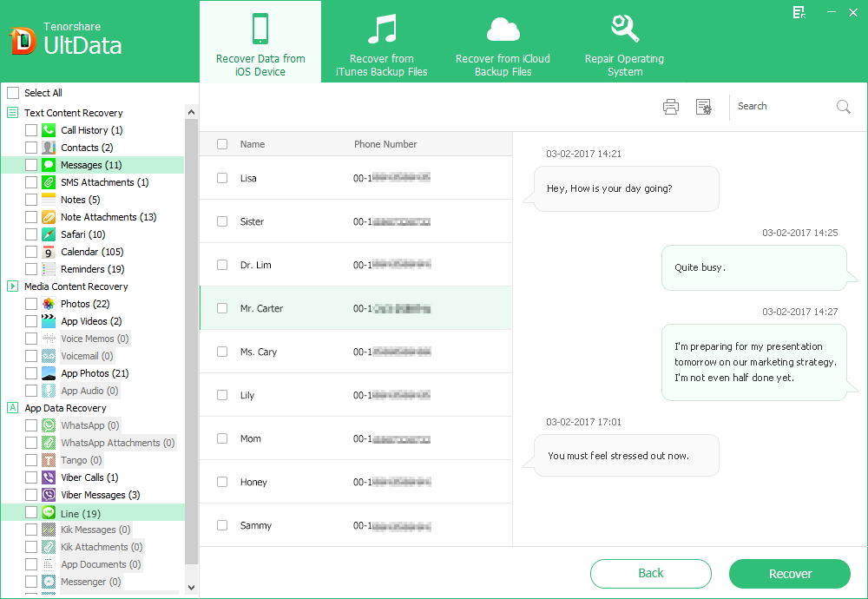868x599 pixels.
Task: Check the Select All checkbox
Action: (13, 92)
